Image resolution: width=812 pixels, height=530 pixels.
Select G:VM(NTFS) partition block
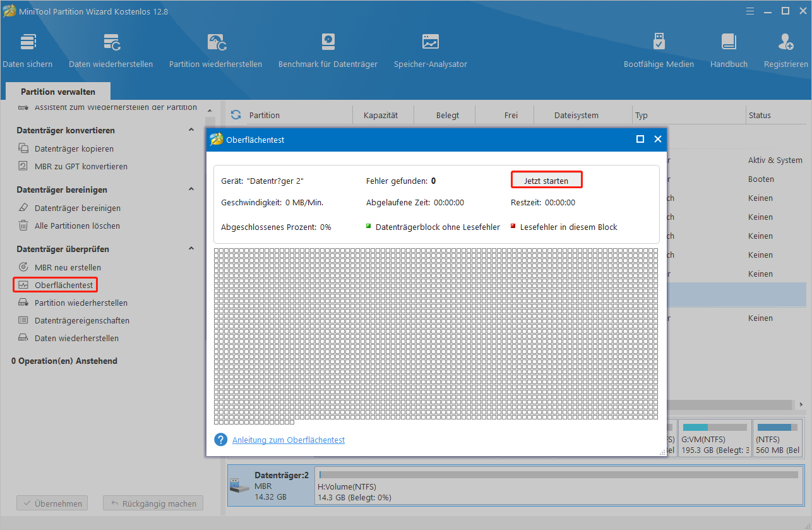(715, 438)
